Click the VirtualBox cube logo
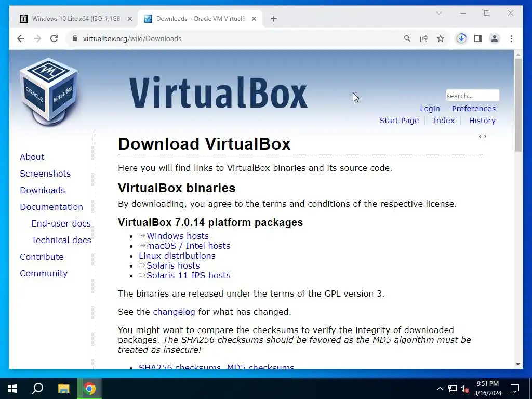Screen dimensions: 532x399 49,91
